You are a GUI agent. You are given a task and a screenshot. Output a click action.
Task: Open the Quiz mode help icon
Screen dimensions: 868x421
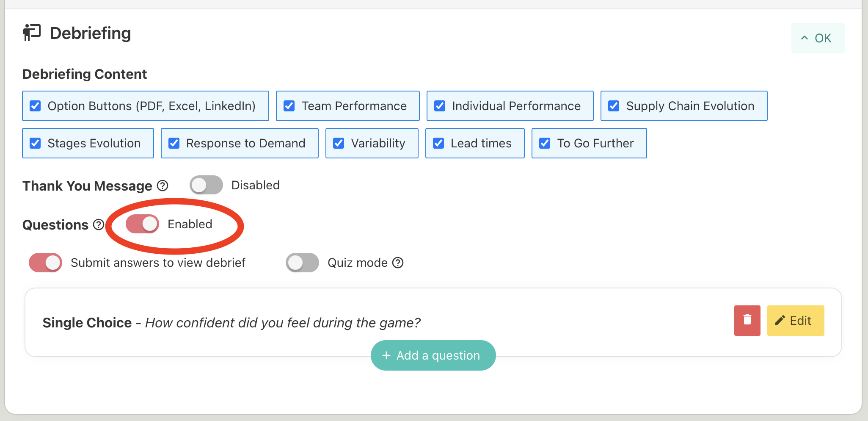coord(398,263)
